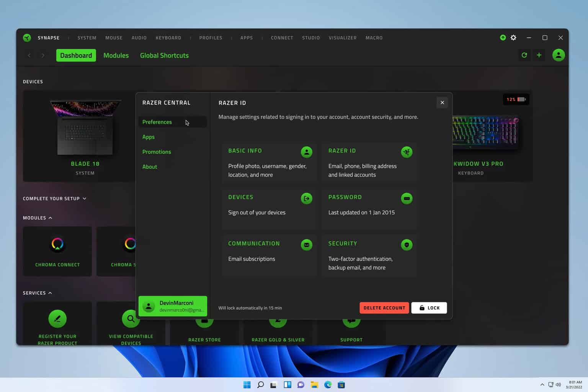Click the Communication envelope icon
Screen dimensions: 588x392
306,245
